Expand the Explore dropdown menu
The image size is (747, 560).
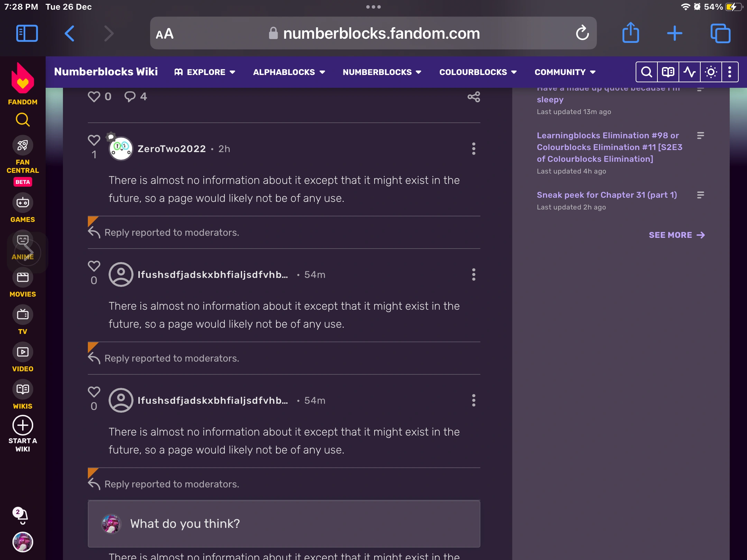click(205, 72)
